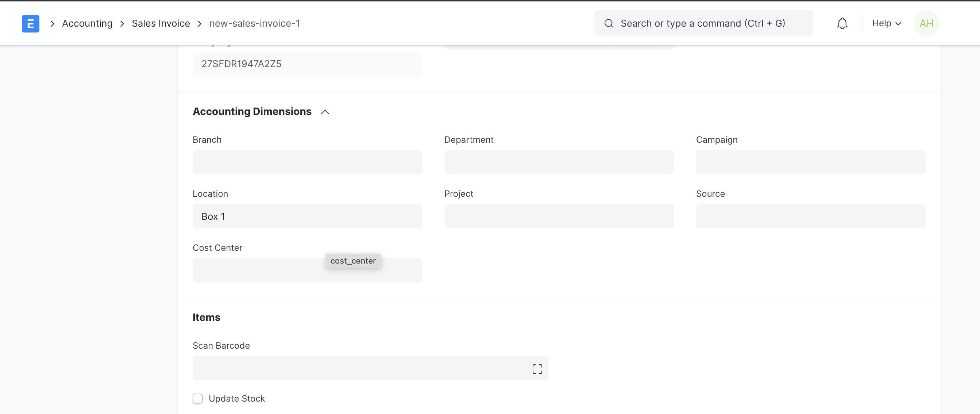
Task: Open the Help dropdown
Action: pyautogui.click(x=886, y=23)
